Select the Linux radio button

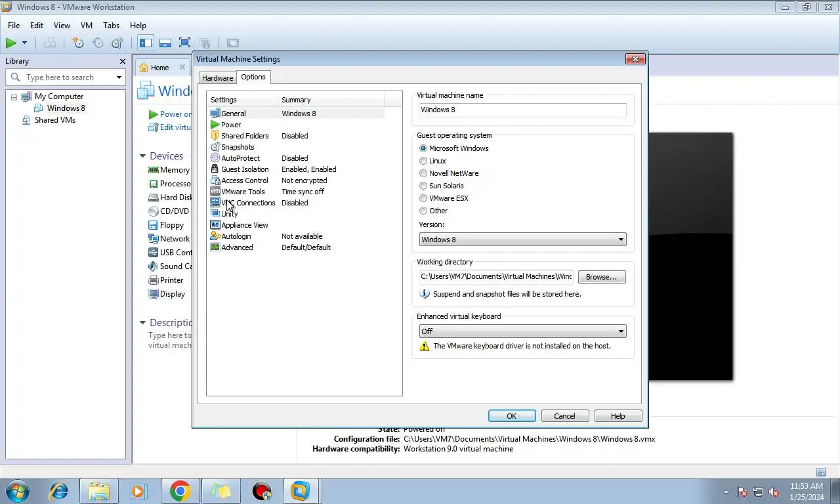pos(423,161)
